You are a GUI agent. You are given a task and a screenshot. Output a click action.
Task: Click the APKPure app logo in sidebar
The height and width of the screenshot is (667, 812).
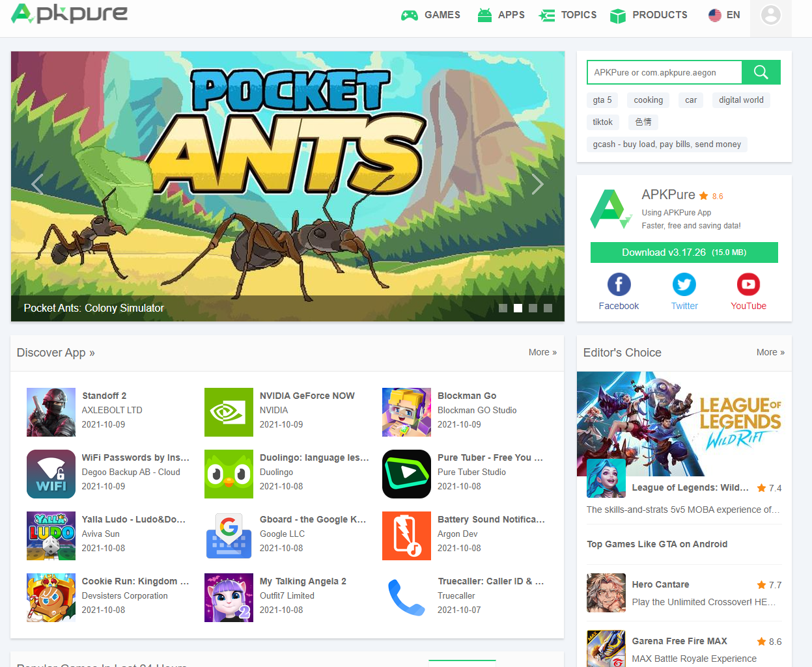point(611,209)
